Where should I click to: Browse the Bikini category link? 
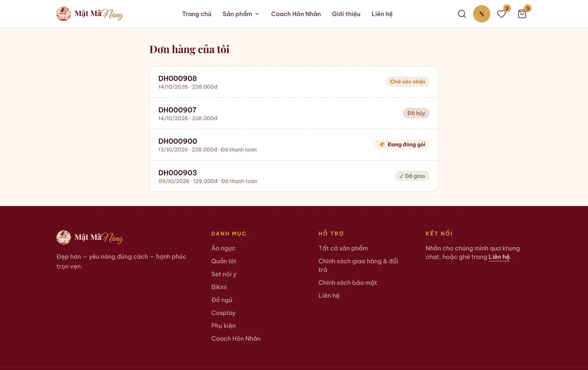click(219, 287)
